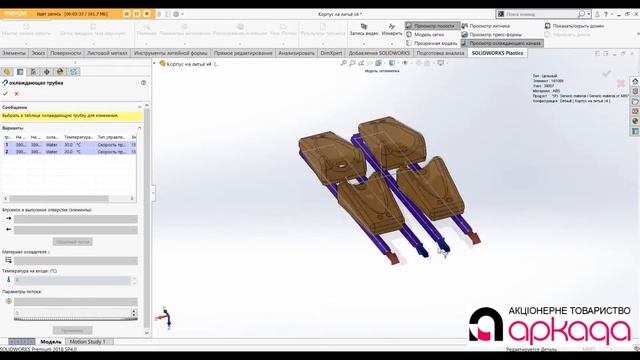
Task: Click SOLIDWORKS Resources home icon
Action: pyautogui.click(x=635, y=81)
